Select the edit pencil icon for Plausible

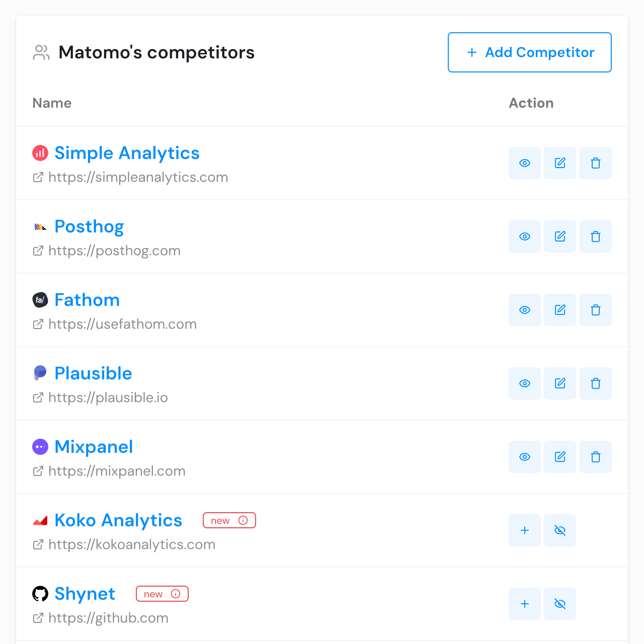pyautogui.click(x=560, y=383)
